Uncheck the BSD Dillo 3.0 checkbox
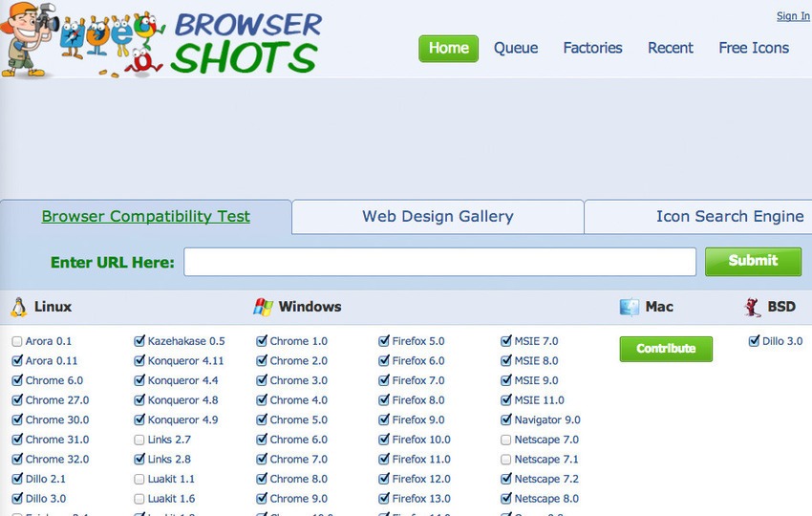812x516 pixels. tap(754, 341)
